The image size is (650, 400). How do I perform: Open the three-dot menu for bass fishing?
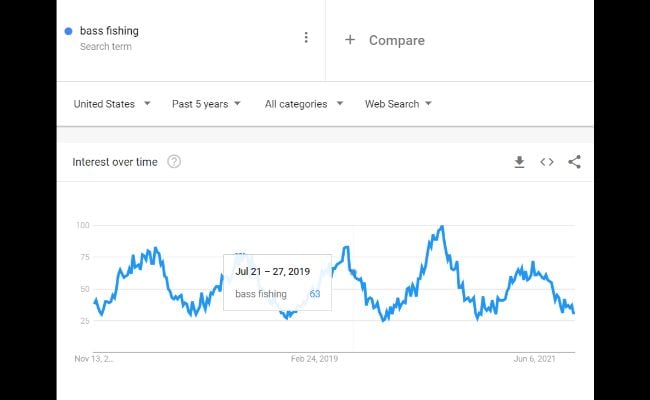(306, 37)
